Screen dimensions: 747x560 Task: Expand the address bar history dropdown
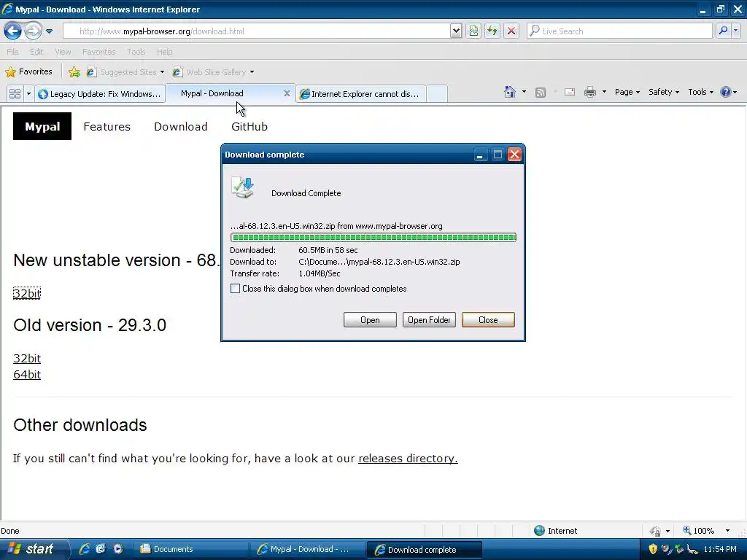pyautogui.click(x=456, y=31)
